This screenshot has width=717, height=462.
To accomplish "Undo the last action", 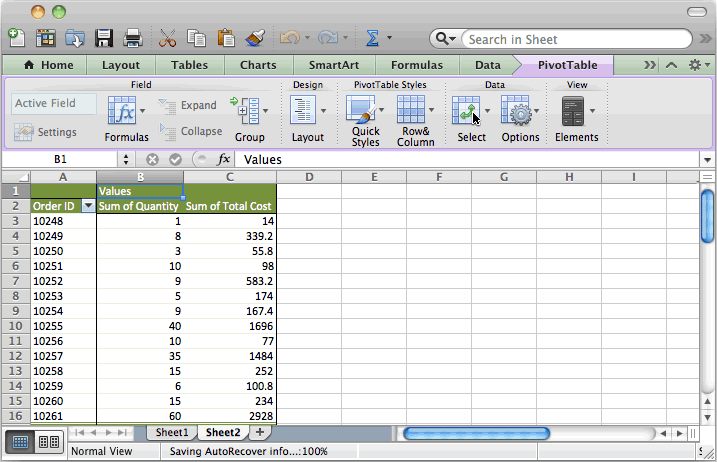I will (x=289, y=38).
